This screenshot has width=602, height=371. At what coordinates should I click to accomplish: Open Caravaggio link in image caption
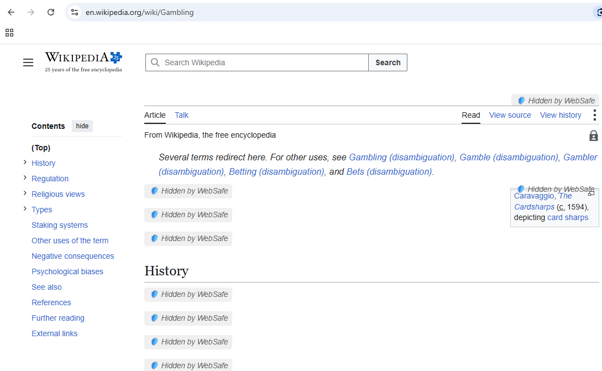[534, 196]
